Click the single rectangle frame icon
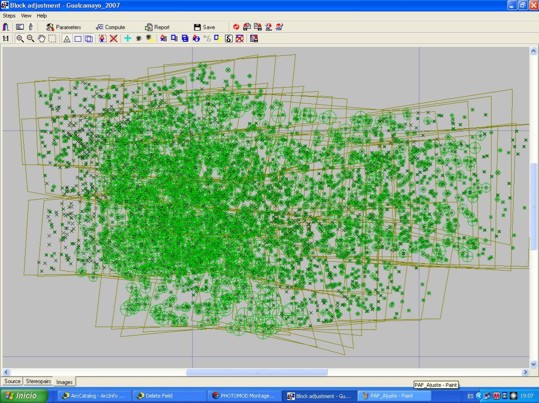This screenshot has height=403, width=539. [x=78, y=39]
